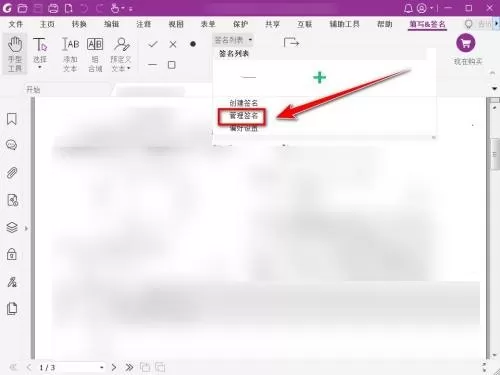
Task: Open the File (文件) menu
Action: (16, 24)
